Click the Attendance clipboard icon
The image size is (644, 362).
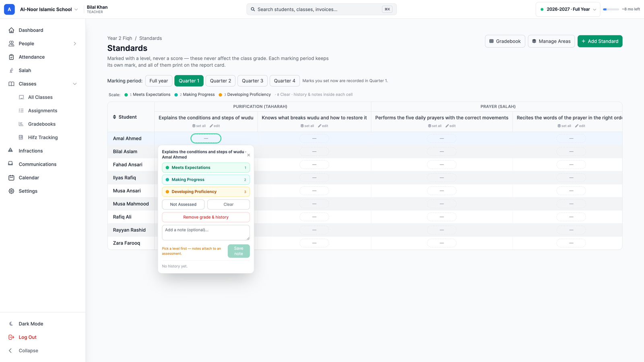pyautogui.click(x=11, y=57)
